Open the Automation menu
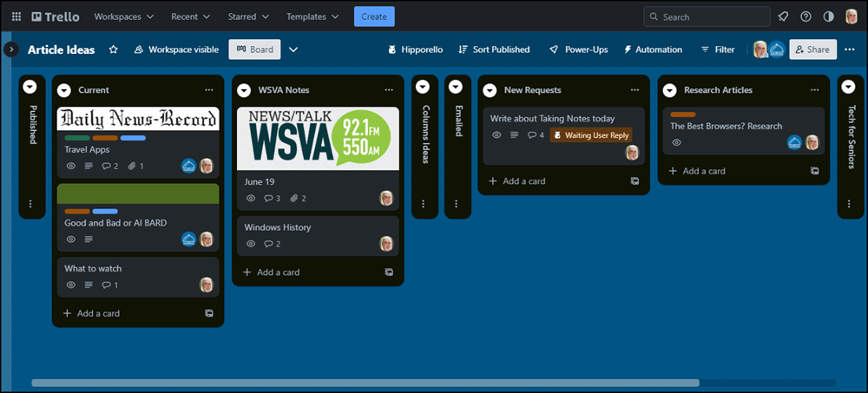868x393 pixels. (x=653, y=49)
